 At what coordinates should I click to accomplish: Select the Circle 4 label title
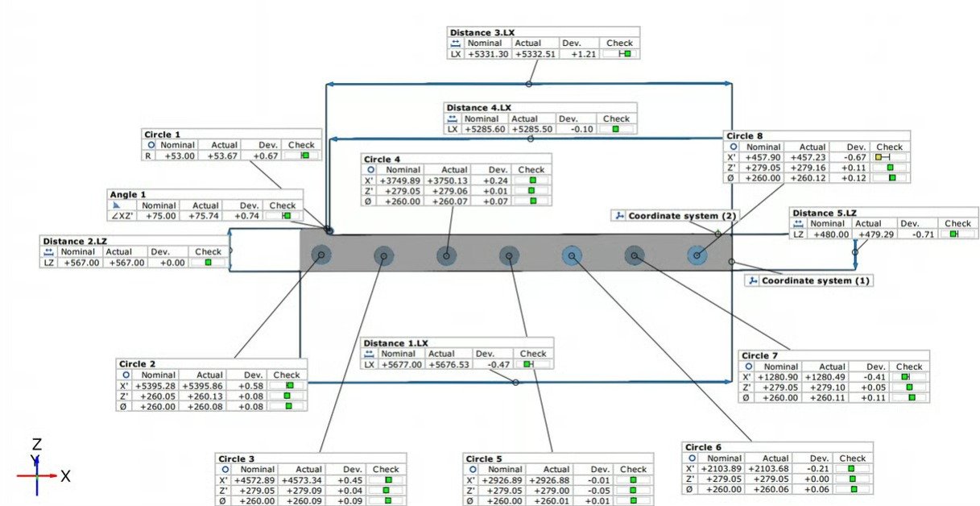pyautogui.click(x=382, y=160)
